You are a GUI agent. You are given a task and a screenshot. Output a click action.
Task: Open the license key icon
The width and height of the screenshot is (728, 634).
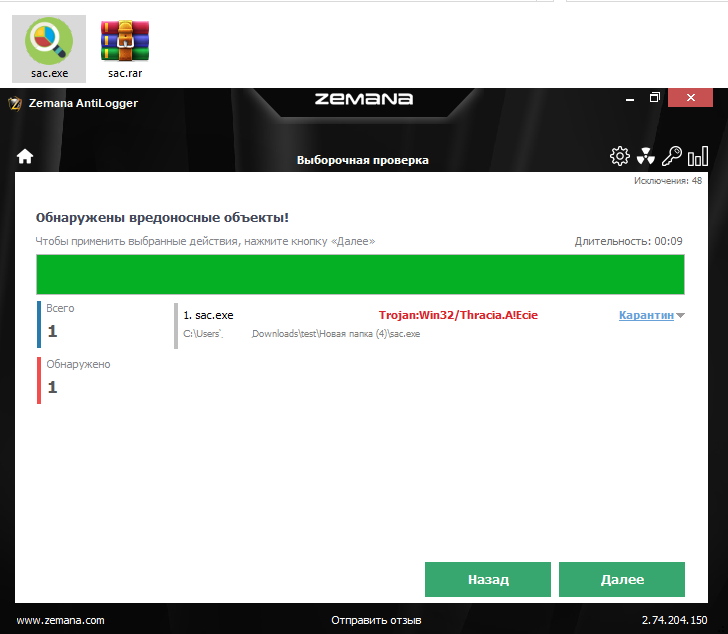671,156
